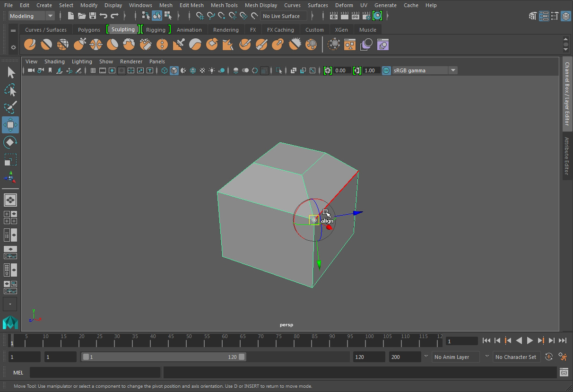
Task: Click the current frame input field
Action: pyautogui.click(x=462, y=341)
